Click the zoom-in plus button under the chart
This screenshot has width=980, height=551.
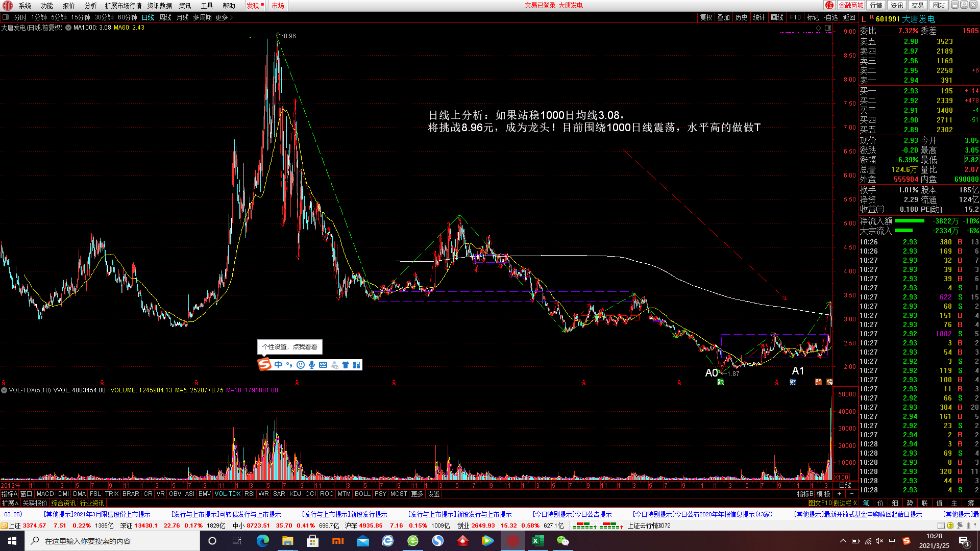839,494
